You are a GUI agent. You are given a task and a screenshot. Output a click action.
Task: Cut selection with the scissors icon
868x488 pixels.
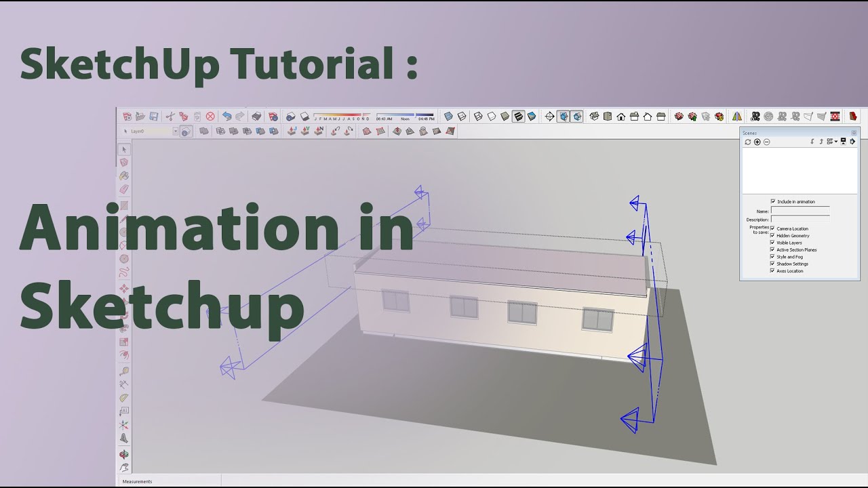pos(171,117)
